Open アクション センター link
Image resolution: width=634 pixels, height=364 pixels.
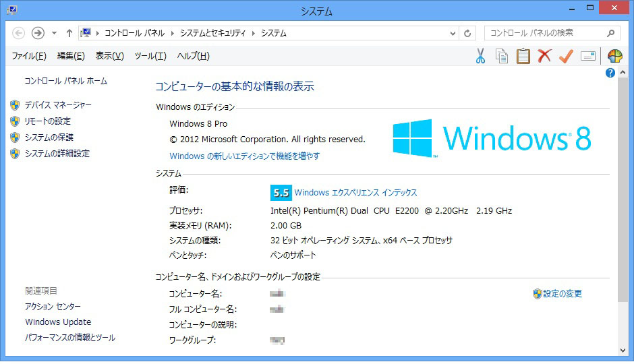tap(53, 307)
